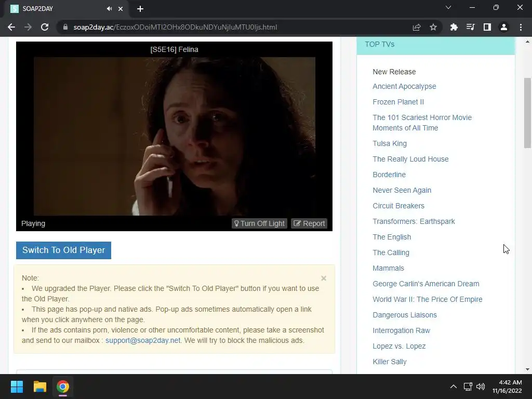Screen dimensions: 532x399
Task: Click the scrollbar down arrow
Action: click(527, 369)
